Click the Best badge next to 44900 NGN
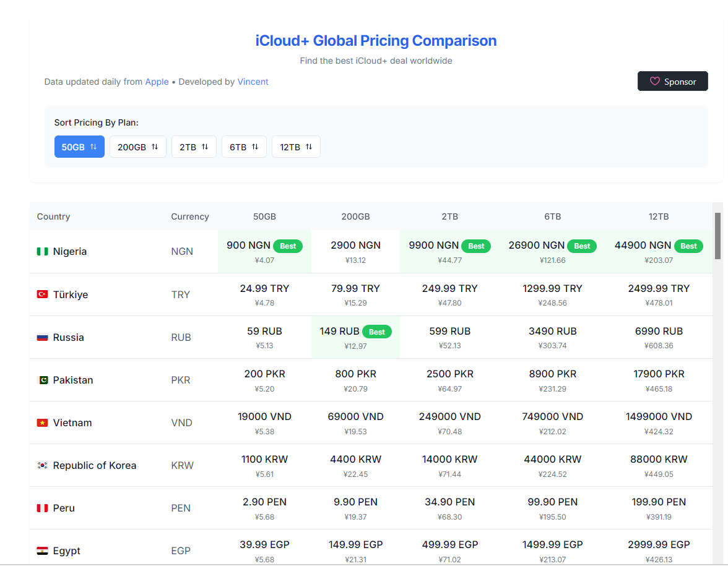 pyautogui.click(x=688, y=246)
